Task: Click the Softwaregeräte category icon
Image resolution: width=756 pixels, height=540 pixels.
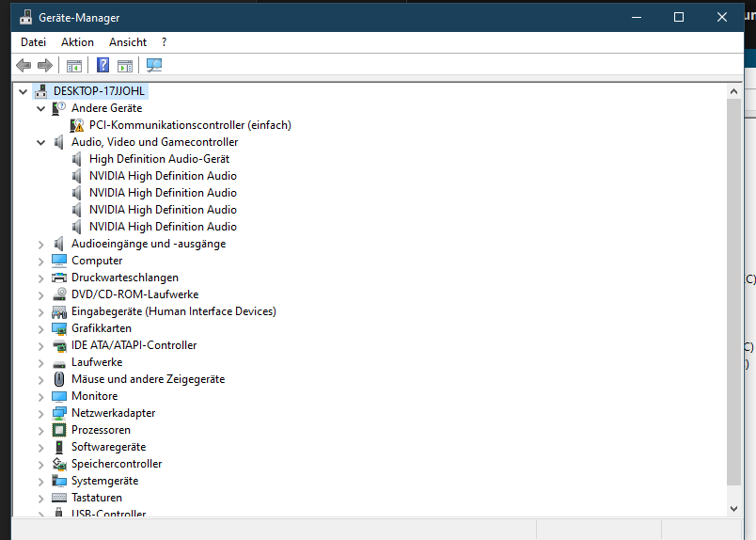Action: [x=59, y=447]
